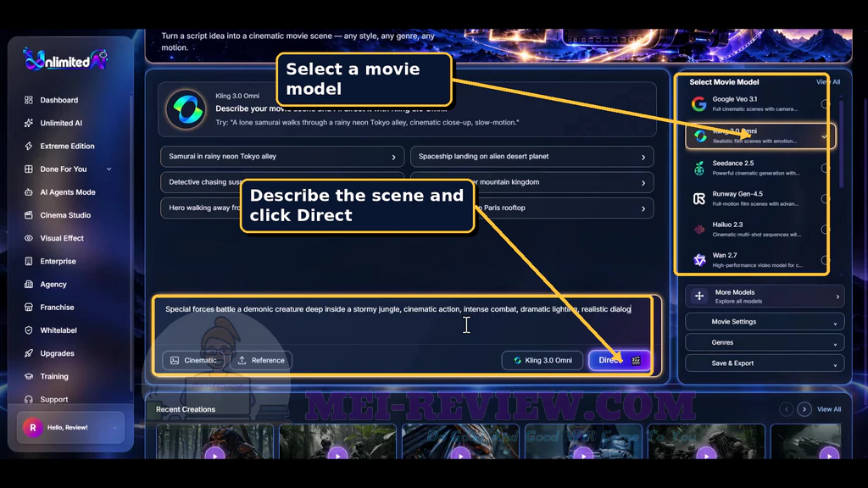Click the Cinema Studio clapper icon
The width and height of the screenshot is (868, 488).
(x=29, y=215)
